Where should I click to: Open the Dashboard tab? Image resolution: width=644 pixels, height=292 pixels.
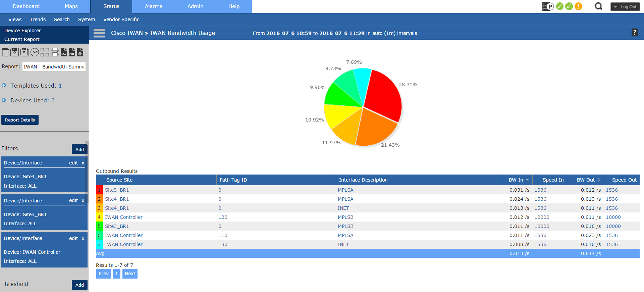26,6
